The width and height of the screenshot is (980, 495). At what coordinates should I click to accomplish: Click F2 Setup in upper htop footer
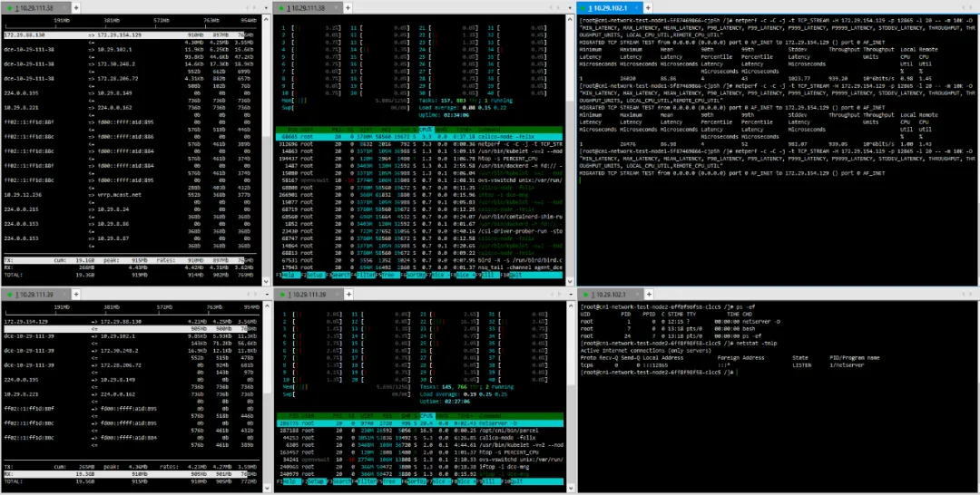click(x=315, y=275)
